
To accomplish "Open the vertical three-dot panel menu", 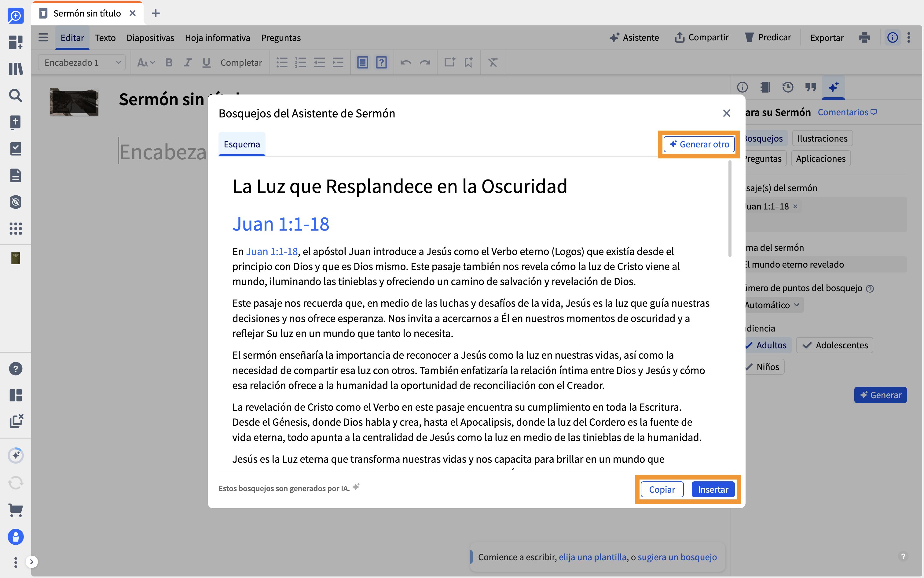I will (x=909, y=37).
